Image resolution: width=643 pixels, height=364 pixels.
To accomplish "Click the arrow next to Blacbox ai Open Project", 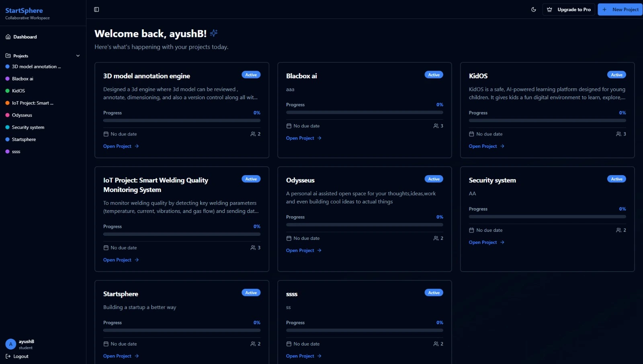I will tap(319, 138).
